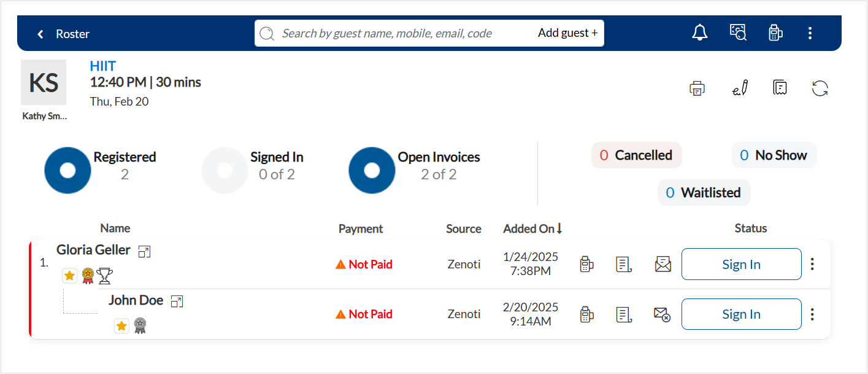Click the refresh roster icon
Image resolution: width=868 pixels, height=374 pixels.
point(820,88)
